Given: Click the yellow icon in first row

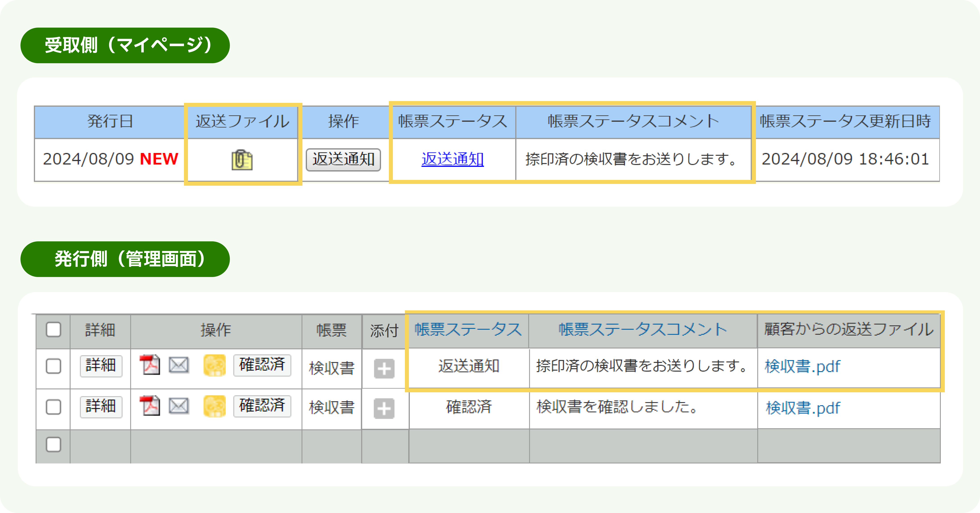Looking at the screenshot, I should (214, 365).
